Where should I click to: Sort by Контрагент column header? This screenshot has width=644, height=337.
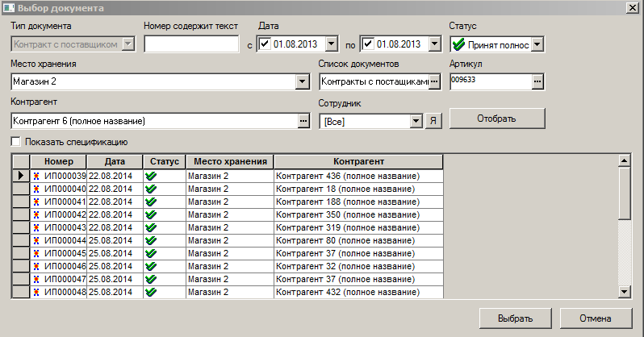click(358, 162)
